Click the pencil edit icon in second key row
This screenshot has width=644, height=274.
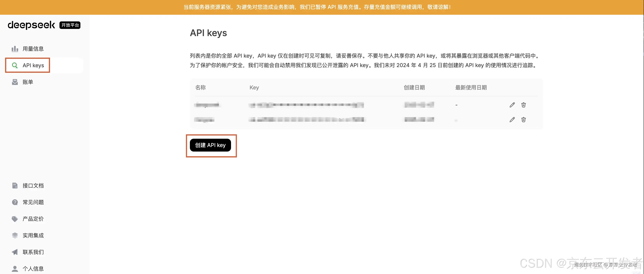click(x=512, y=120)
